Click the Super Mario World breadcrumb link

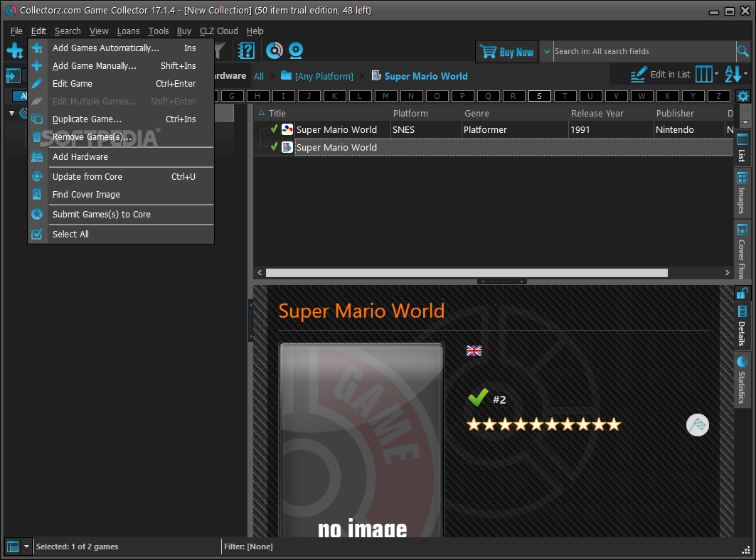click(426, 76)
